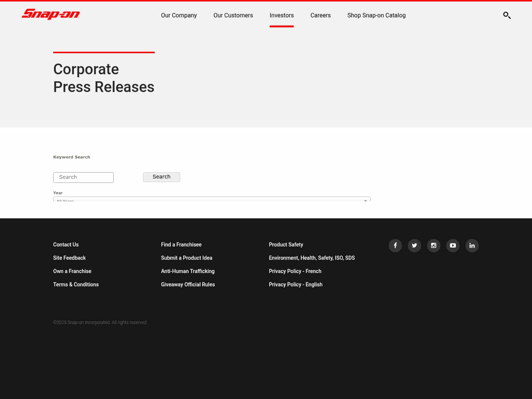Image resolution: width=532 pixels, height=399 pixels.
Task: Open the Careers menu item
Action: (x=320, y=15)
